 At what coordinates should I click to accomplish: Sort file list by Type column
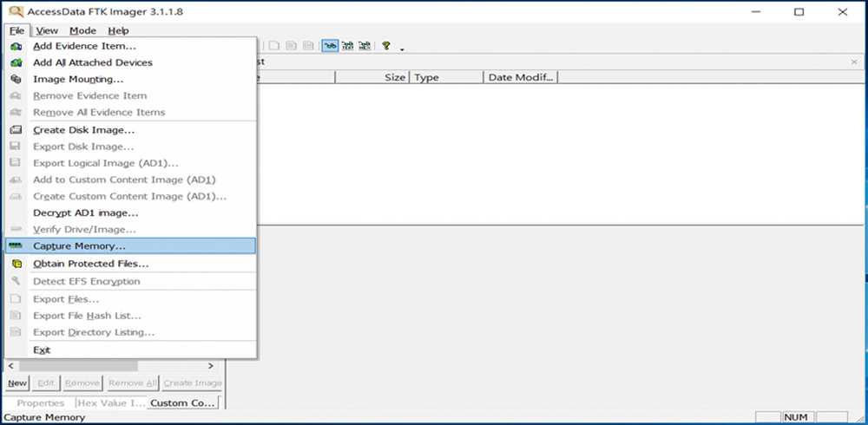[x=446, y=77]
